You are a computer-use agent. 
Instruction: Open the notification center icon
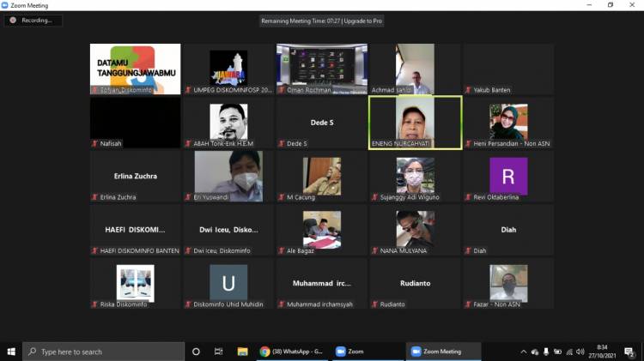(x=629, y=352)
